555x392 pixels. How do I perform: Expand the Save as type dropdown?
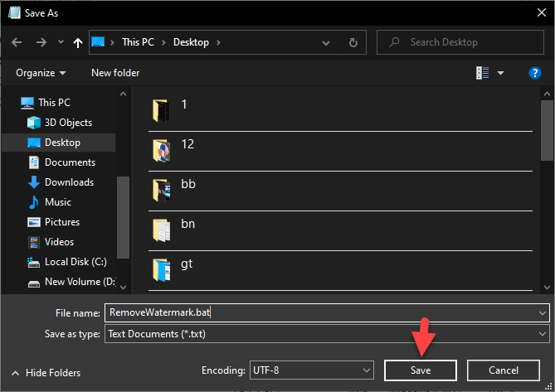pos(543,334)
